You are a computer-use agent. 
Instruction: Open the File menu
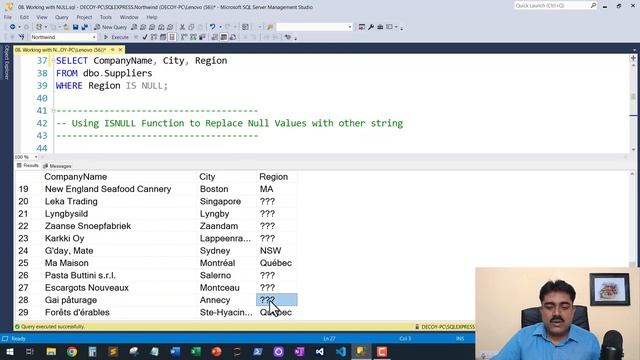[8, 17]
